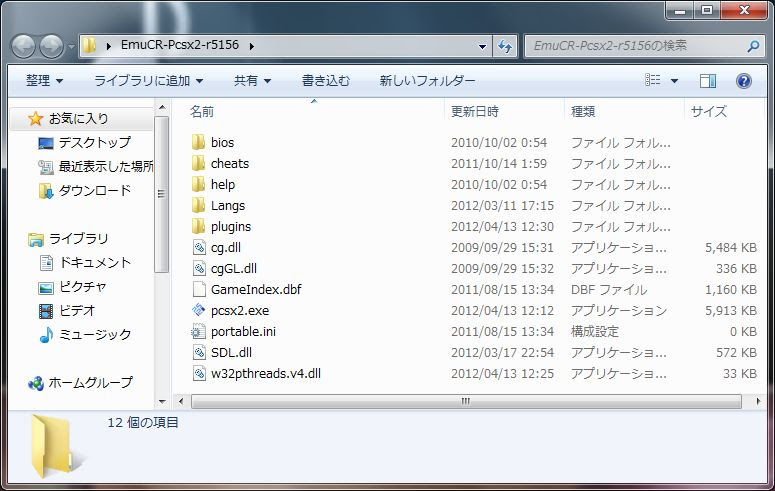
Task: Click 書き込む in the toolbar
Action: (x=326, y=80)
